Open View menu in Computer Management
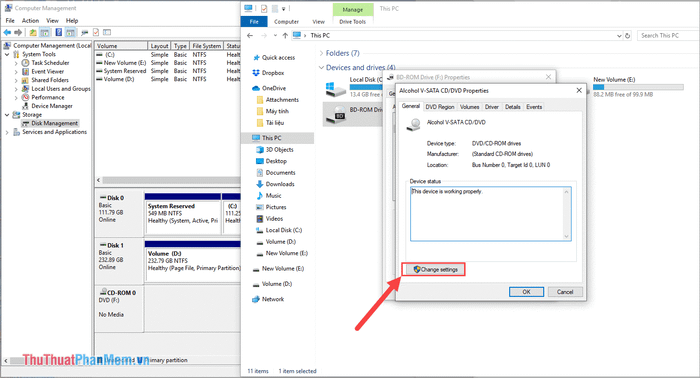Image resolution: width=700 pixels, height=378 pixels. (x=52, y=21)
